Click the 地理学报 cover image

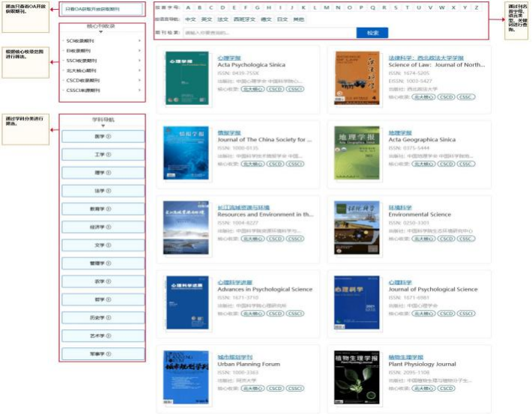point(357,153)
